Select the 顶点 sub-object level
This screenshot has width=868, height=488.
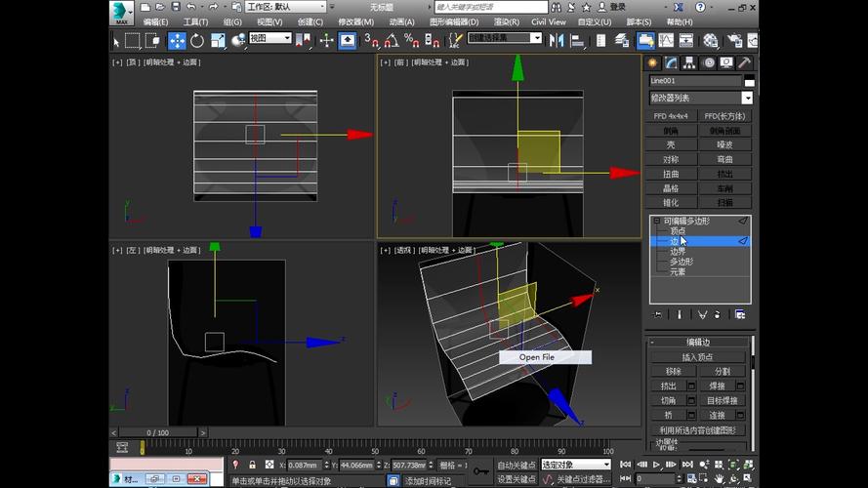pyautogui.click(x=678, y=230)
